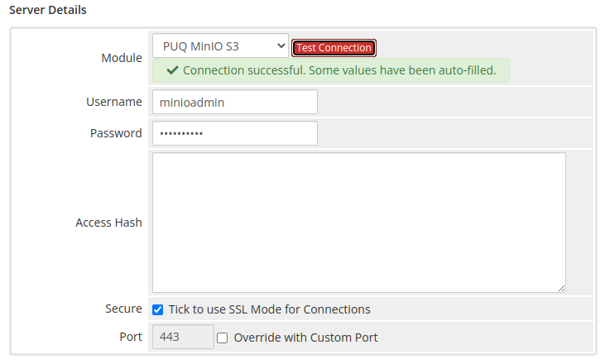Viewport: 605px width, 364px height.
Task: Click the Password label
Action: [x=116, y=133]
